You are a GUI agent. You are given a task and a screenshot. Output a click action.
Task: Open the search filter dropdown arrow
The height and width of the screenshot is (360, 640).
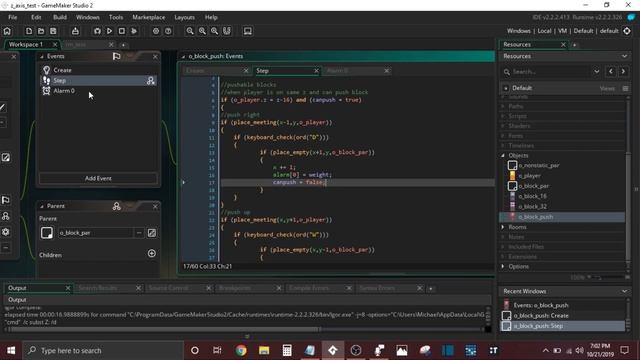(596, 71)
